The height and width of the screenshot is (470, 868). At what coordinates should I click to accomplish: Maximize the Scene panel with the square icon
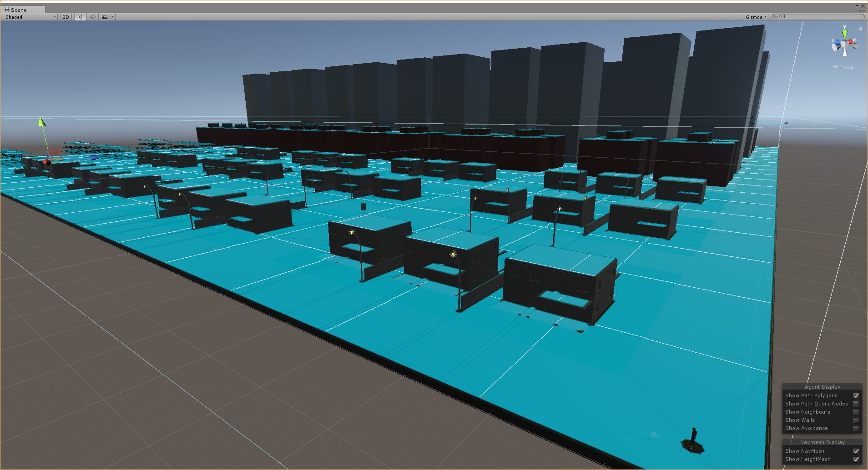pos(857,6)
